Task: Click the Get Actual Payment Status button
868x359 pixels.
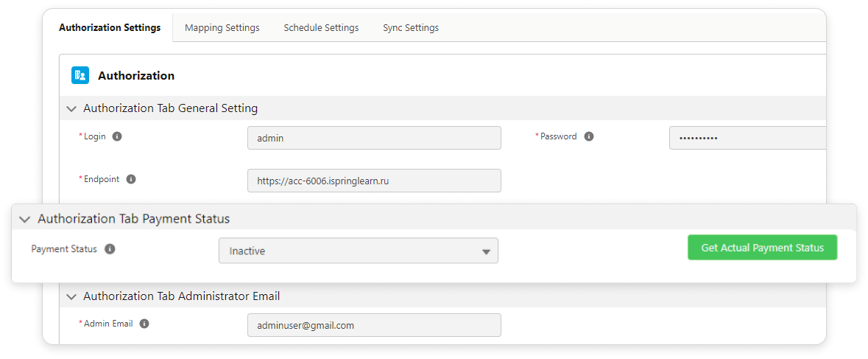Action: tap(762, 248)
